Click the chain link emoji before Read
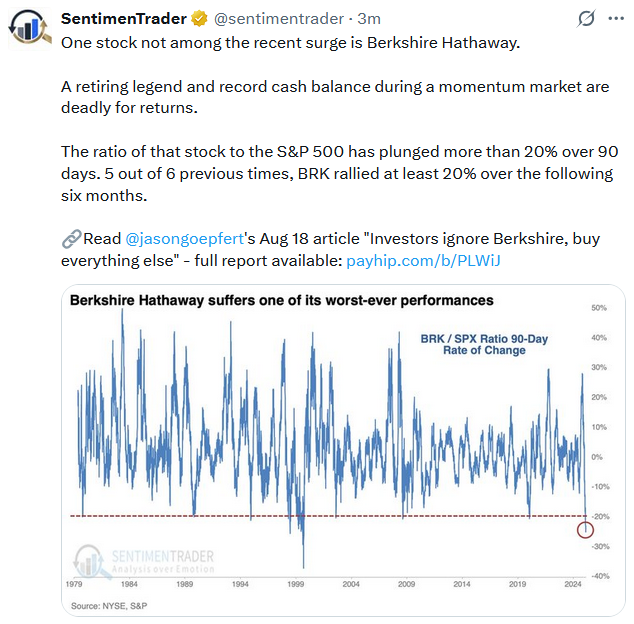This screenshot has width=634, height=624. (71, 239)
